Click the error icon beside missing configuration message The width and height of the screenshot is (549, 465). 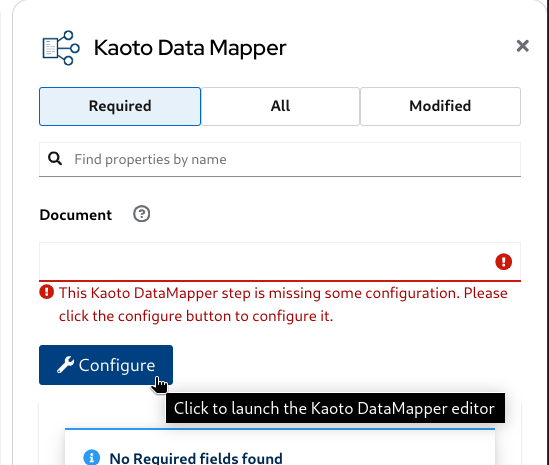click(47, 292)
